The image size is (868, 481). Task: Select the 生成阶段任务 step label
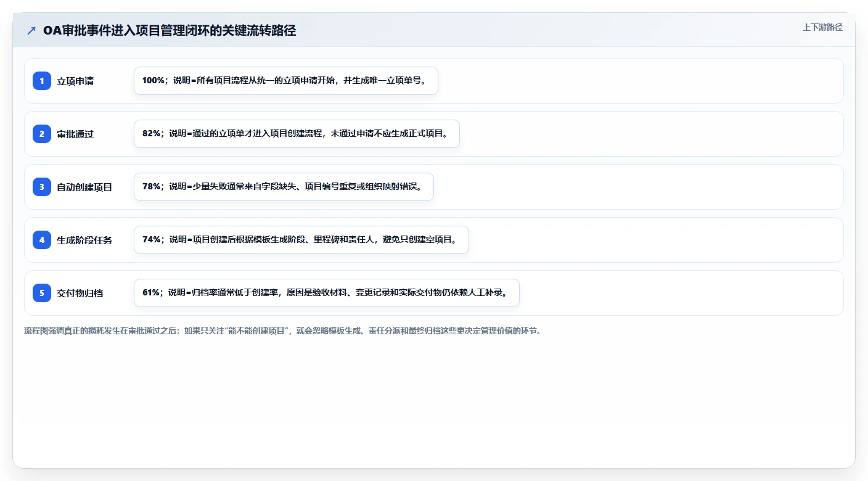pos(84,240)
